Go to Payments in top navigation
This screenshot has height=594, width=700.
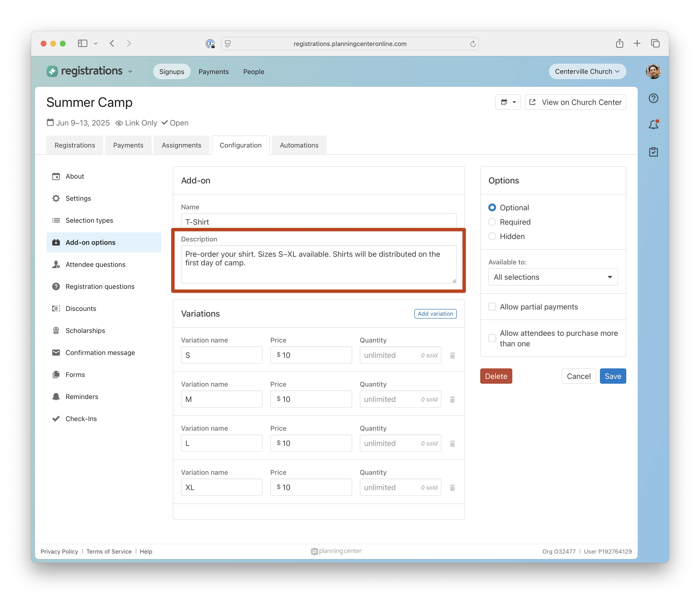point(214,71)
